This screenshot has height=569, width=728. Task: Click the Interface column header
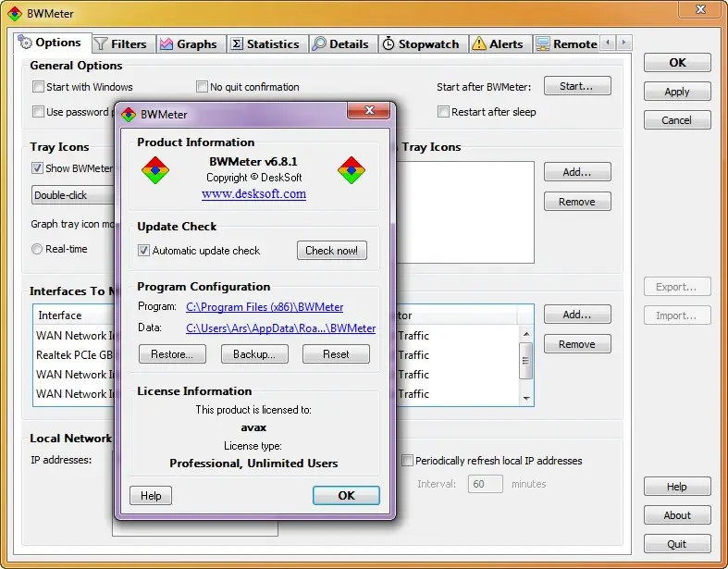click(74, 315)
